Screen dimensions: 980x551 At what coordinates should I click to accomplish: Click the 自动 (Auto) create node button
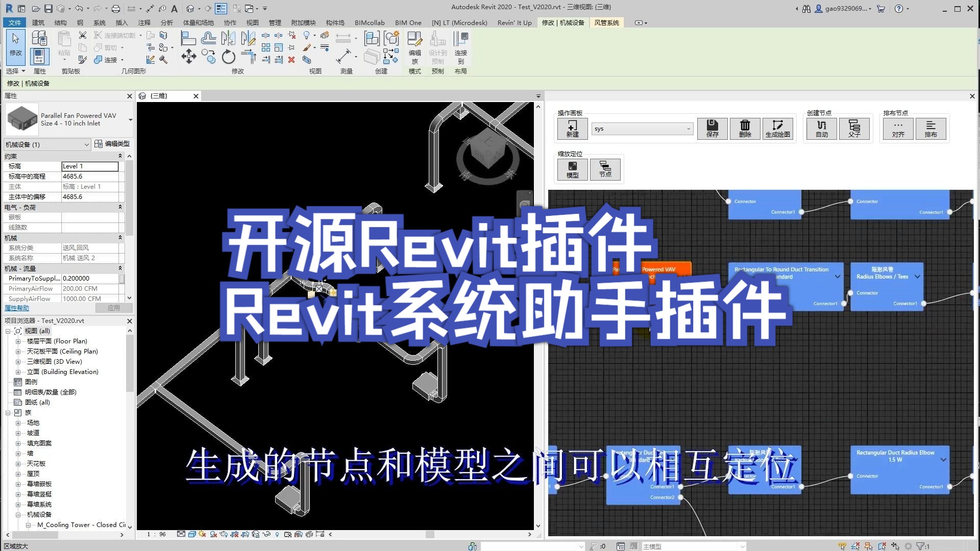pyautogui.click(x=821, y=129)
